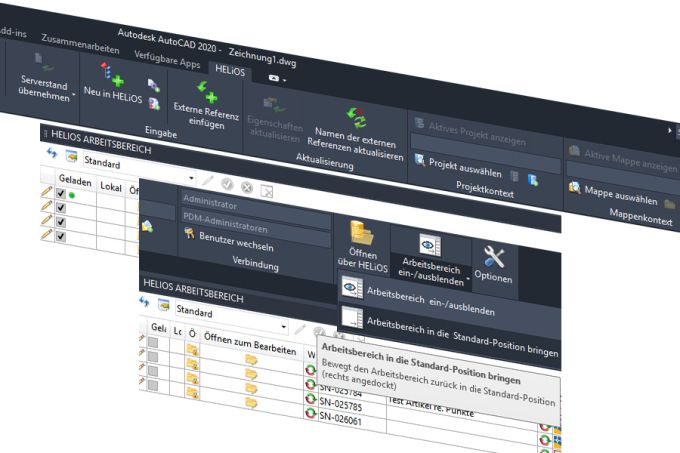Image resolution: width=680 pixels, height=453 pixels.
Task: Click the Optionen label
Action: (x=493, y=276)
